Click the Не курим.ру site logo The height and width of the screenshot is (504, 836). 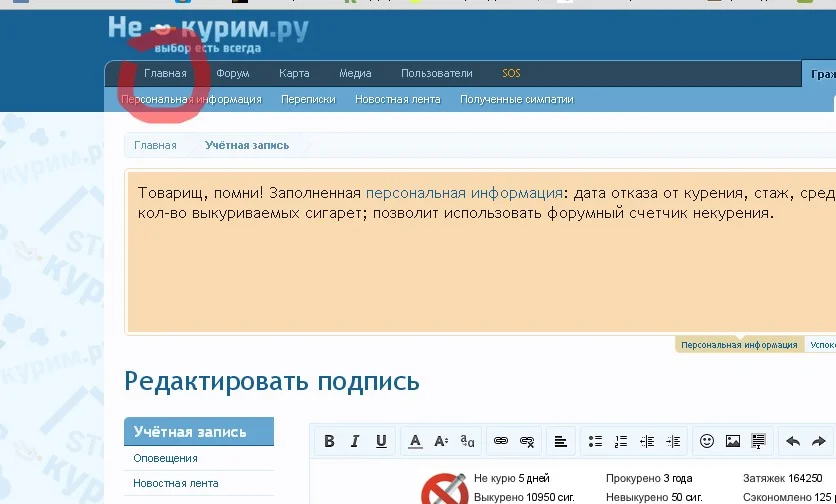point(208,34)
